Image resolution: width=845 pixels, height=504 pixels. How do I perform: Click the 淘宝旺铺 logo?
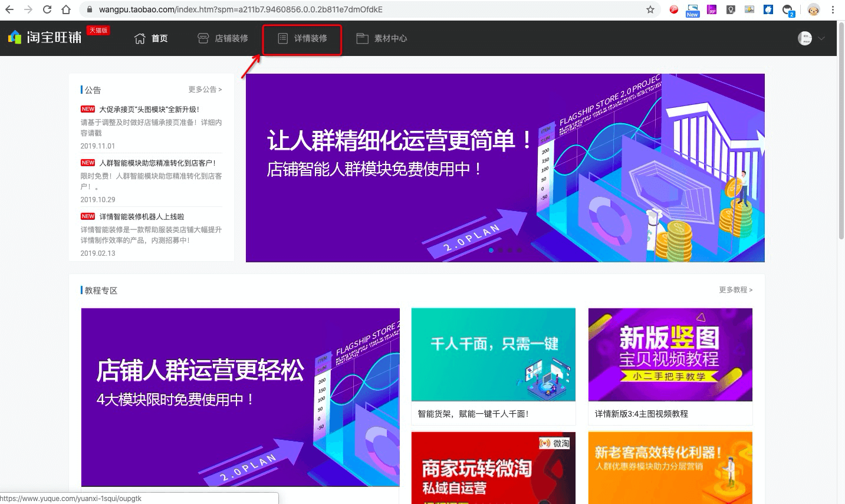[x=45, y=37]
